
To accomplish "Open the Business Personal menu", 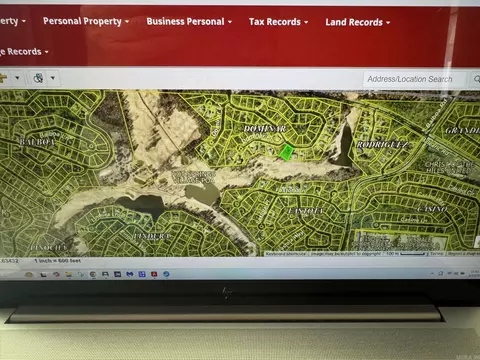I will [189, 22].
